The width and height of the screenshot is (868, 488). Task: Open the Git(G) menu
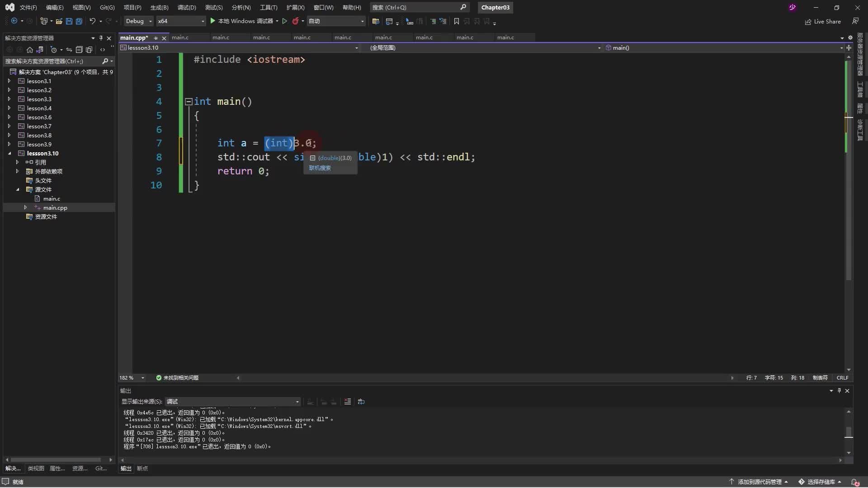tap(107, 7)
